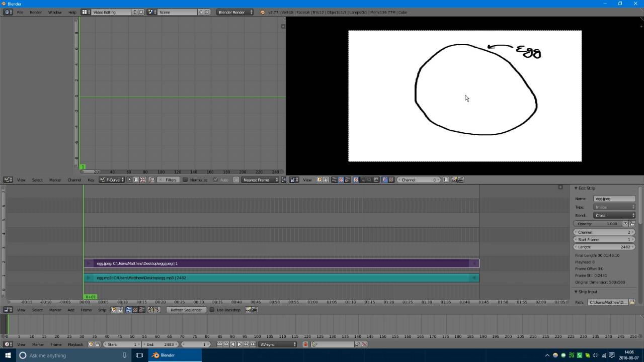The height and width of the screenshot is (362, 644).
Task: Open the Key menu in Graph editor
Action: [x=91, y=180]
